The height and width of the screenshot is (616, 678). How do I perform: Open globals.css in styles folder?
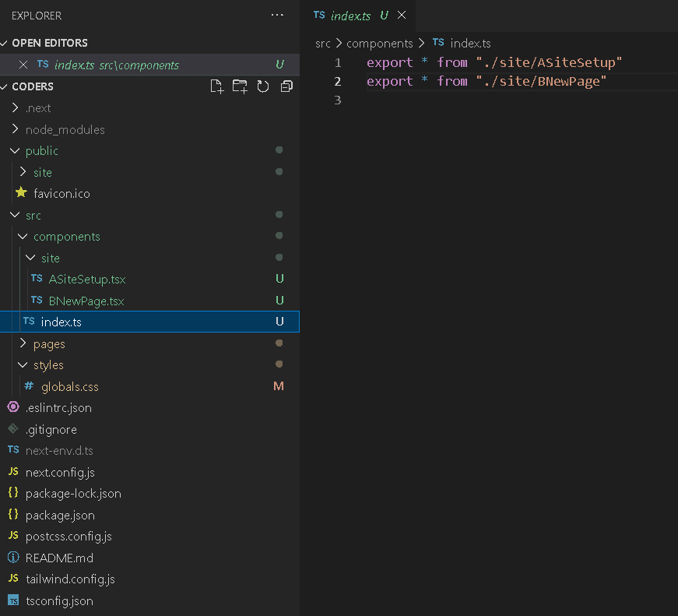(x=69, y=387)
